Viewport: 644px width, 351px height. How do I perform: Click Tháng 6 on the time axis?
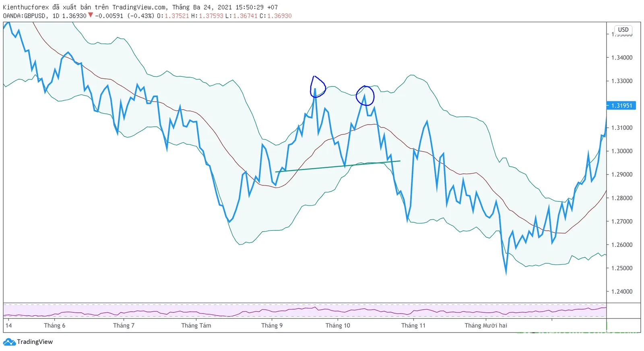(55, 326)
